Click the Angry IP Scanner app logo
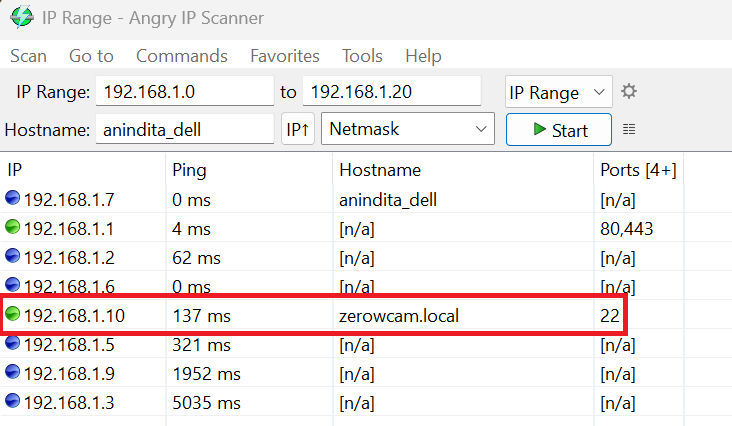The image size is (732, 426). coord(21,17)
